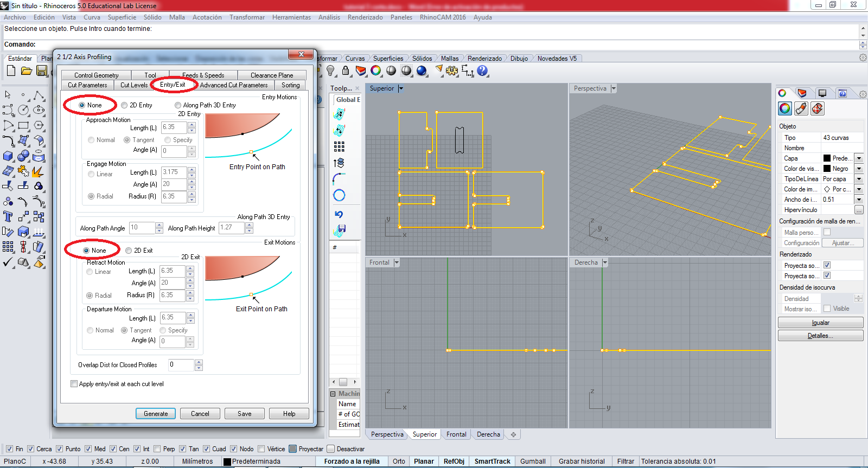The width and height of the screenshot is (868, 468).
Task: Open the Archivo menu
Action: tap(15, 17)
